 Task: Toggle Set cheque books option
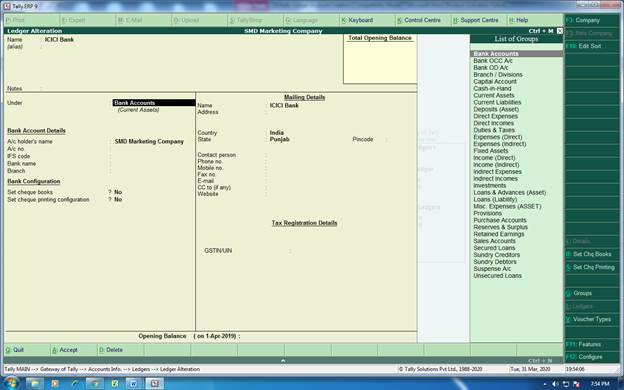pyautogui.click(x=118, y=192)
